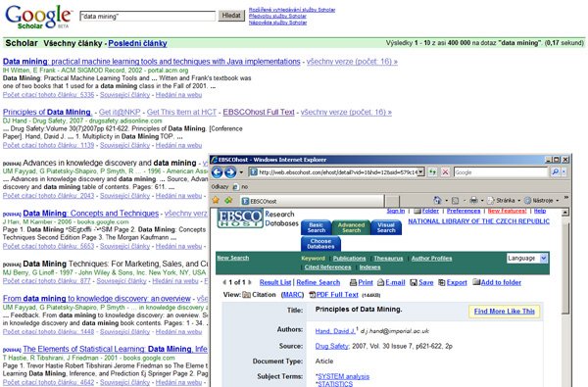Refresh the EBSCOhost page
This screenshot has height=387, width=588.
pyautogui.click(x=433, y=172)
